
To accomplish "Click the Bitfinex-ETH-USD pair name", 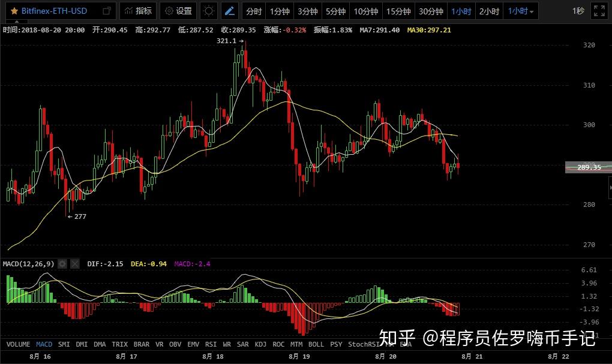I will click(x=54, y=11).
